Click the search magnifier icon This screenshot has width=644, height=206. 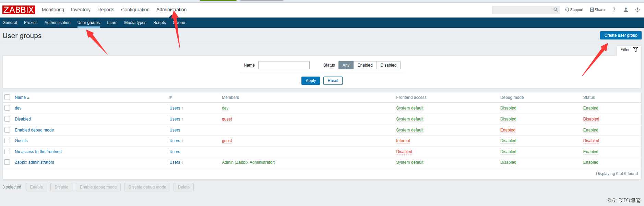pos(556,10)
